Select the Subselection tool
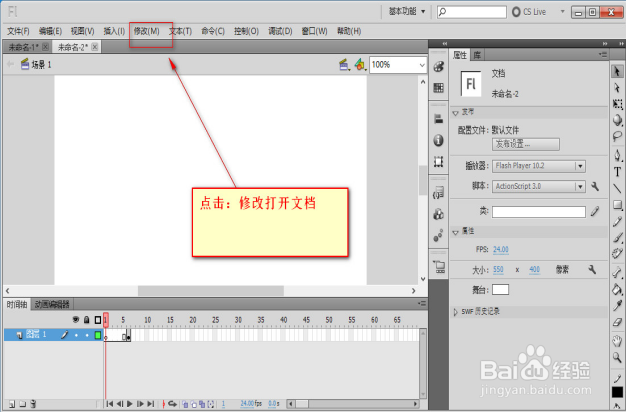626x412 pixels. (617, 87)
